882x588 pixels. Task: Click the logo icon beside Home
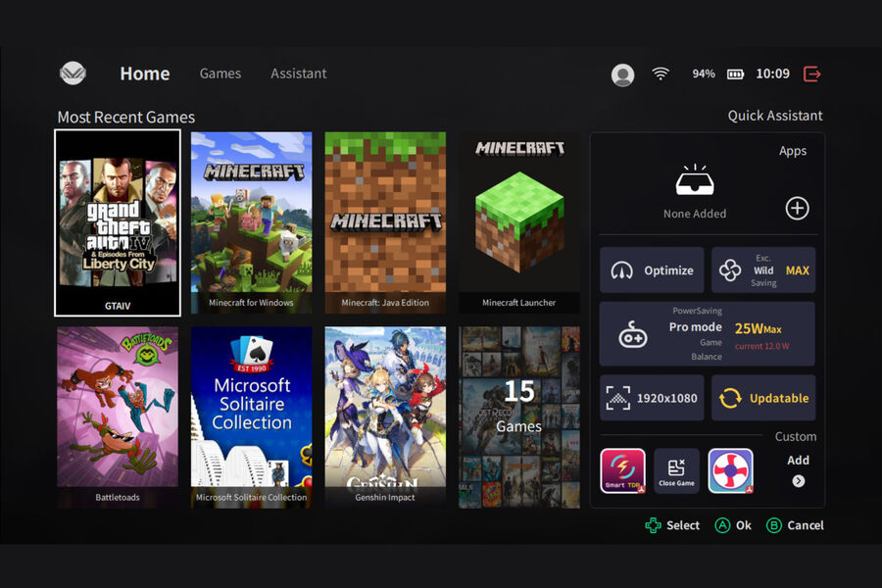[x=73, y=73]
